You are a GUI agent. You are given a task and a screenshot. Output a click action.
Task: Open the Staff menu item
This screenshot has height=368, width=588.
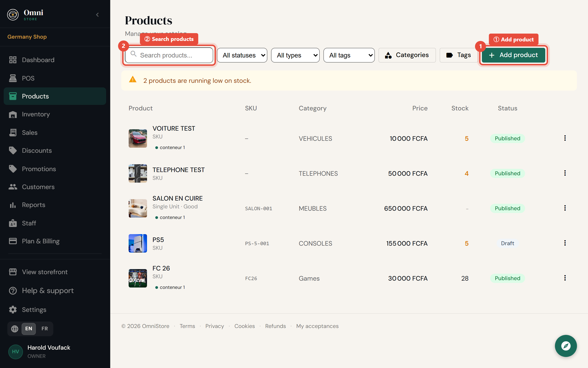[55, 223]
